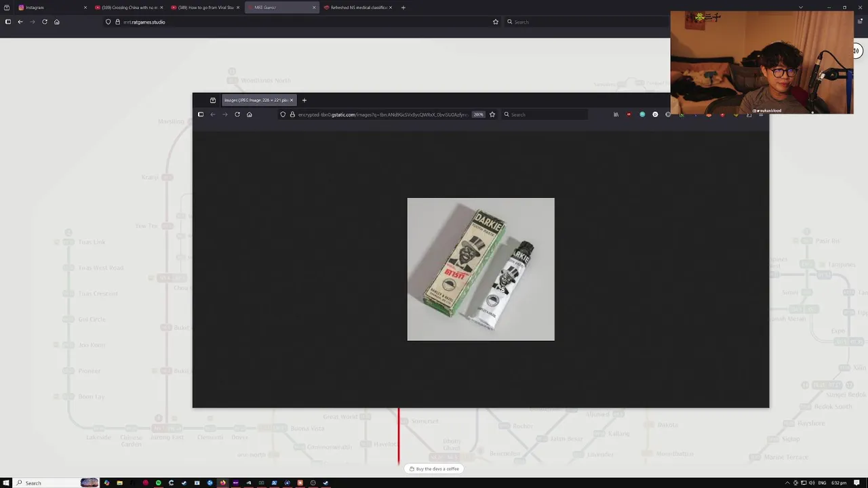The image size is (868, 488).
Task: Click the Windows taskbar Search box
Action: (x=57, y=483)
